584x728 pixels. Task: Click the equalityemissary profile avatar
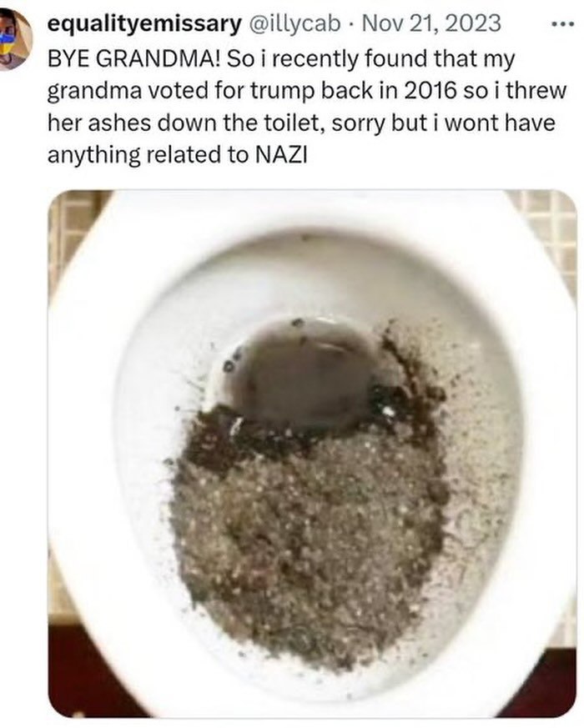click(x=15, y=39)
